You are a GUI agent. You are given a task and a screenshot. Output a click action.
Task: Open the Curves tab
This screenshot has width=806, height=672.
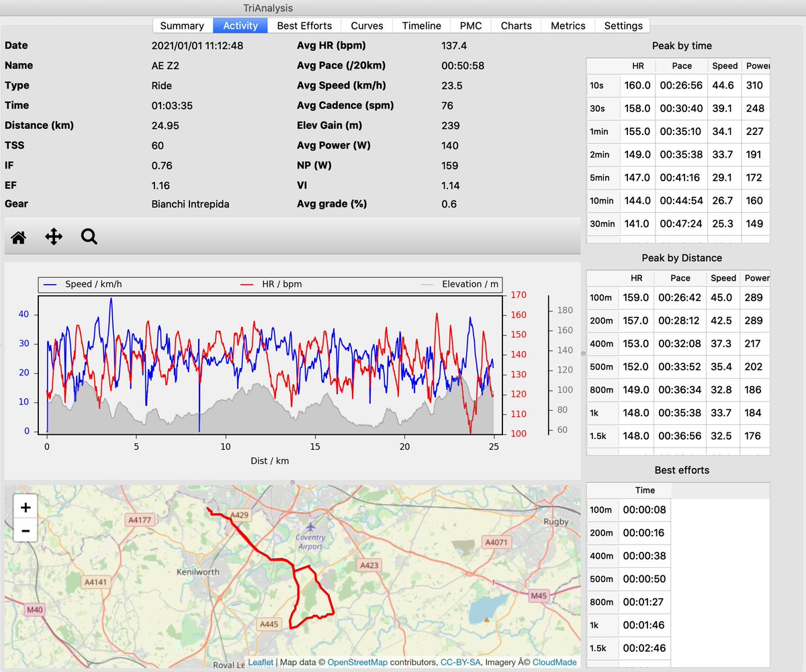click(367, 26)
